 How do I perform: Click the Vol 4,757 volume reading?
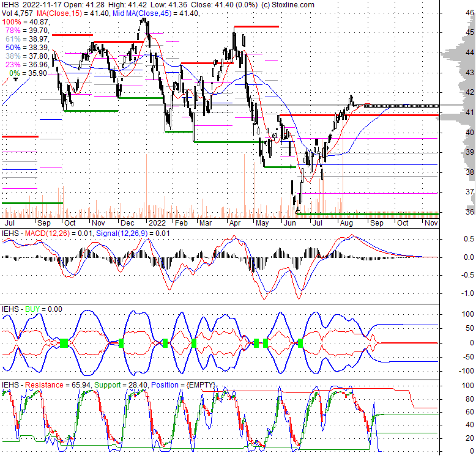pos(17,13)
